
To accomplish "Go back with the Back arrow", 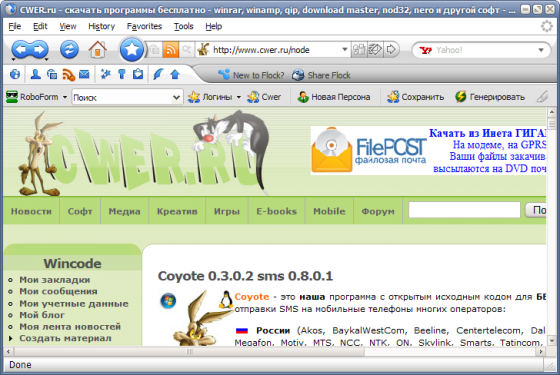I will 21,49.
